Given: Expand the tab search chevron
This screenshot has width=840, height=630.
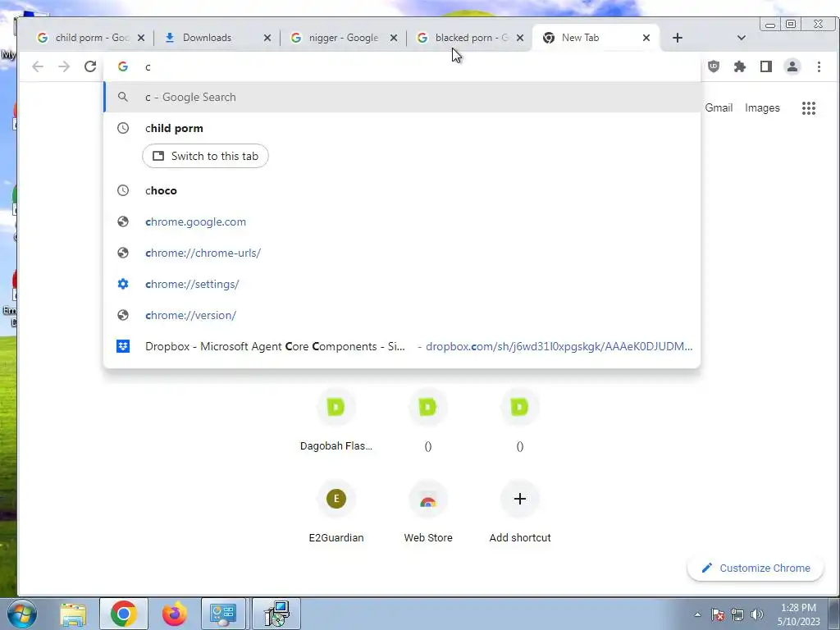Looking at the screenshot, I should tap(742, 38).
